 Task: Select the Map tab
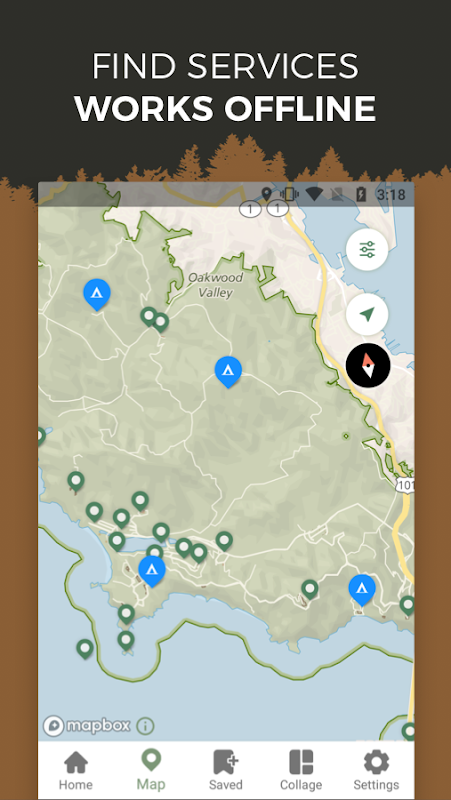[151, 770]
